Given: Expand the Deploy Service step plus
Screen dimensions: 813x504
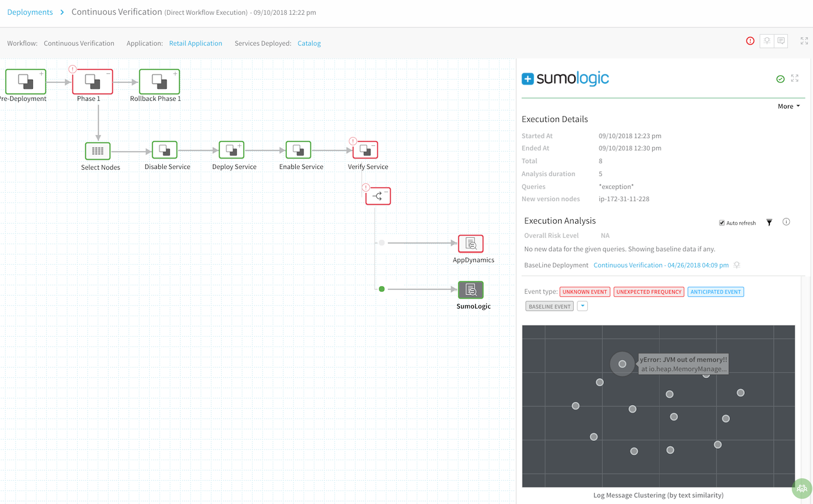Looking at the screenshot, I should pyautogui.click(x=240, y=146).
